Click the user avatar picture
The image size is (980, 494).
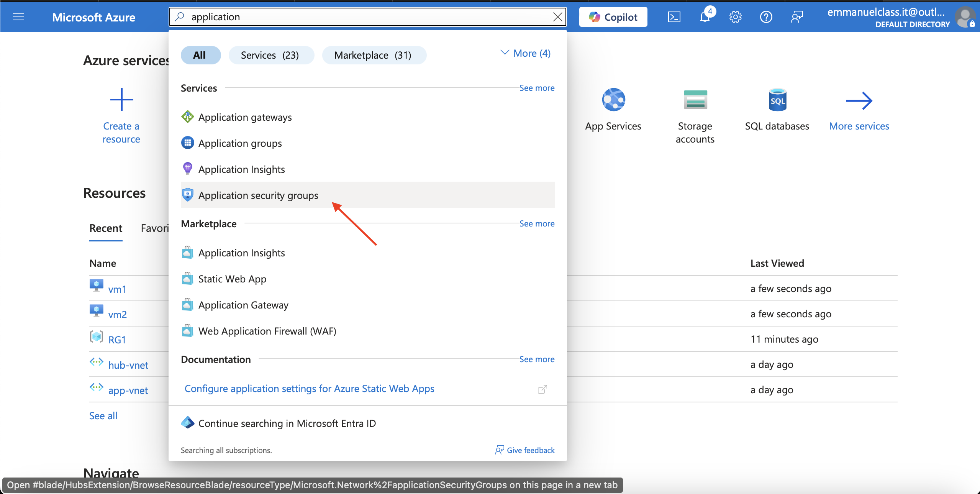pos(965,17)
